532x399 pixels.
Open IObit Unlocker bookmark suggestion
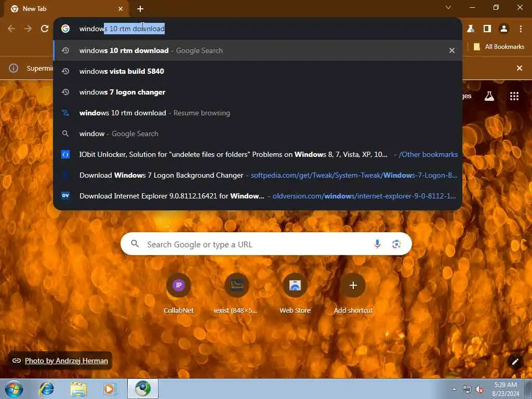pos(258,154)
